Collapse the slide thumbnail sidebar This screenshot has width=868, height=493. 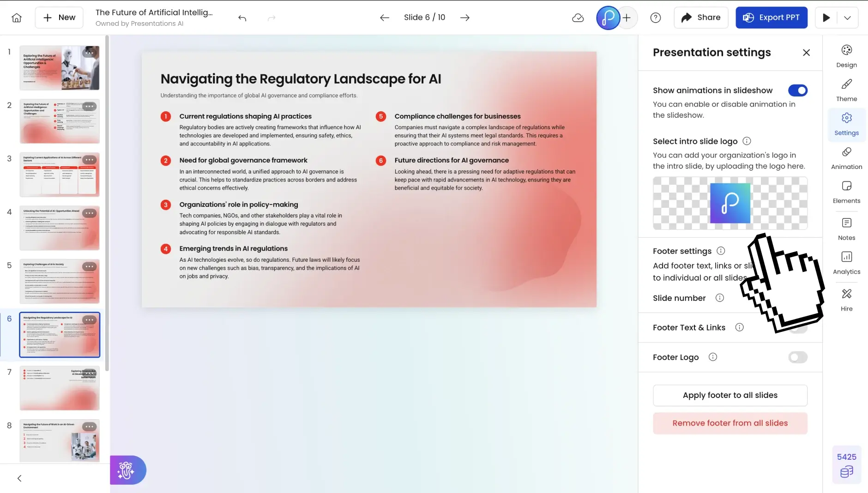[x=19, y=478]
